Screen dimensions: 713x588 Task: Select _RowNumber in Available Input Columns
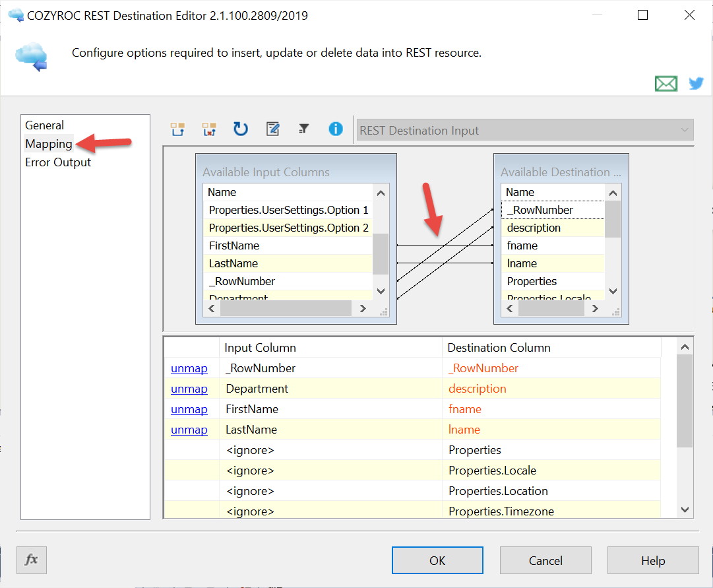[x=288, y=281]
